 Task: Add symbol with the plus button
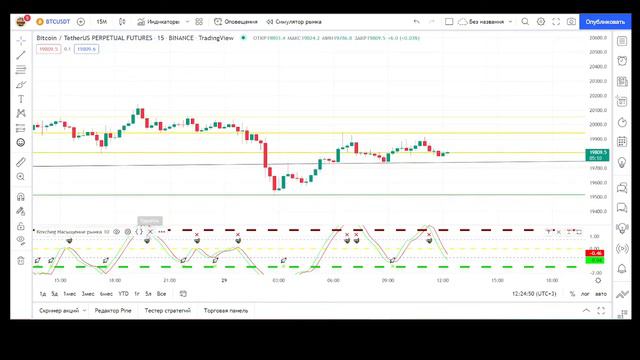[x=81, y=22]
